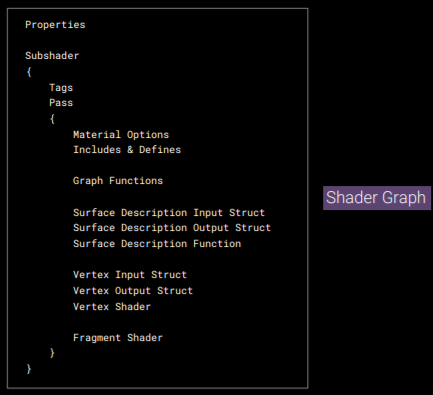This screenshot has width=433, height=395.
Task: Click Surface Description Output Struct text
Action: click(172, 228)
